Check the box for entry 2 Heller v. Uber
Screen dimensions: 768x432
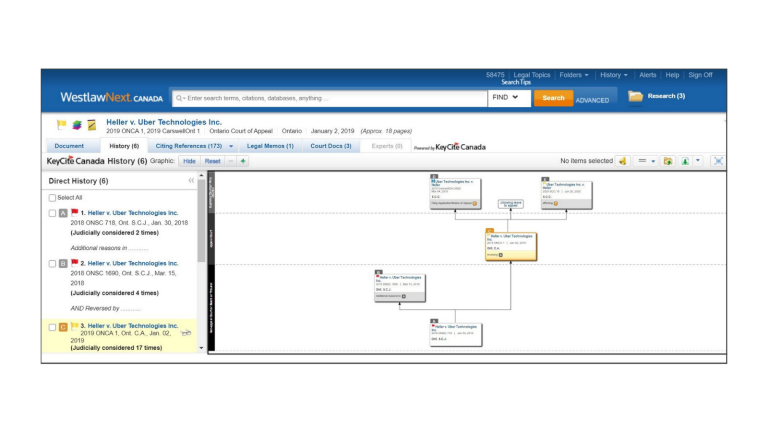[52, 264]
